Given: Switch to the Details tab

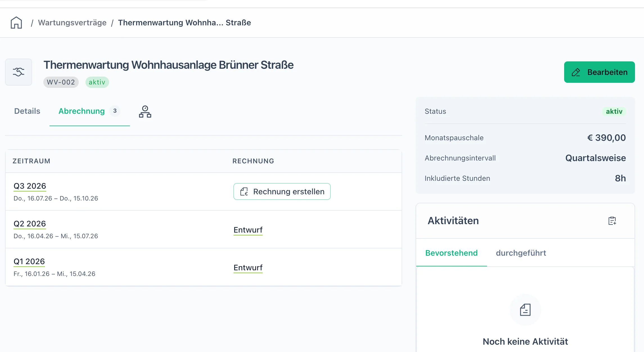Looking at the screenshot, I should tap(27, 111).
